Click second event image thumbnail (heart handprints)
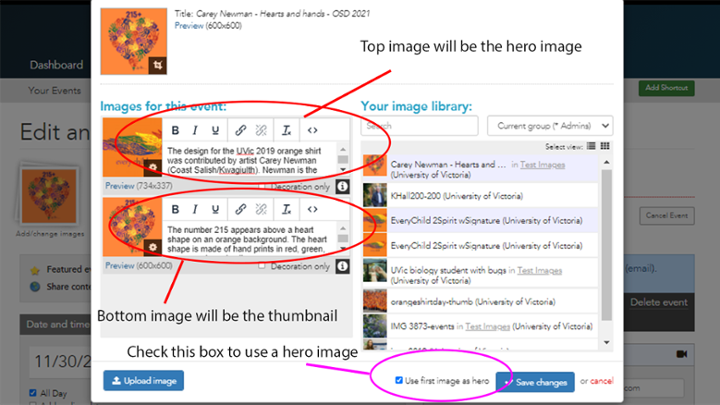 (x=132, y=227)
